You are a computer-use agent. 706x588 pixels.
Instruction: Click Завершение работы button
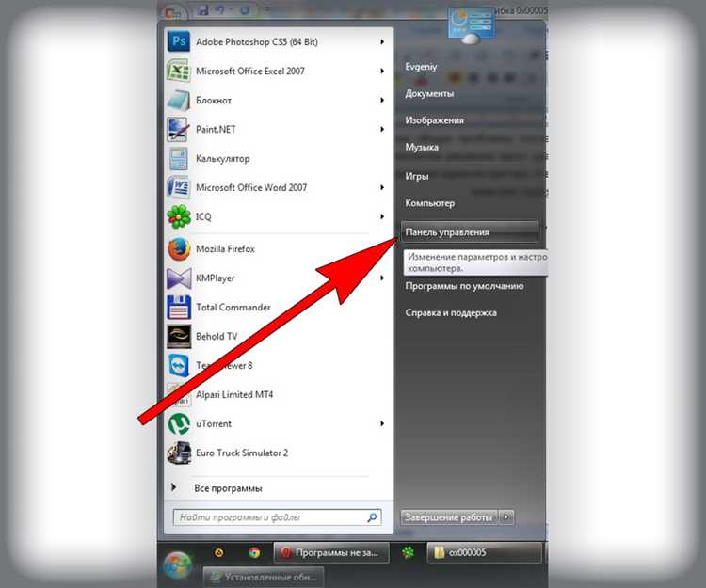[x=449, y=517]
